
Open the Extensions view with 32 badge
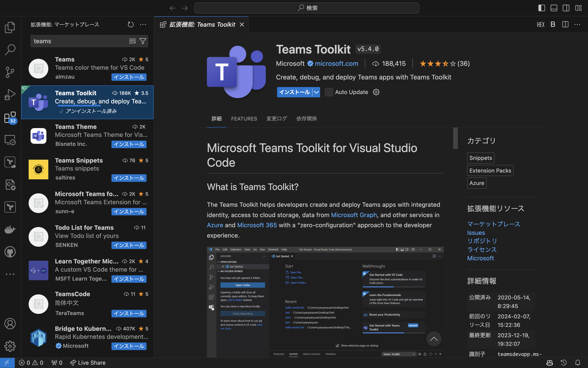pos(11,118)
